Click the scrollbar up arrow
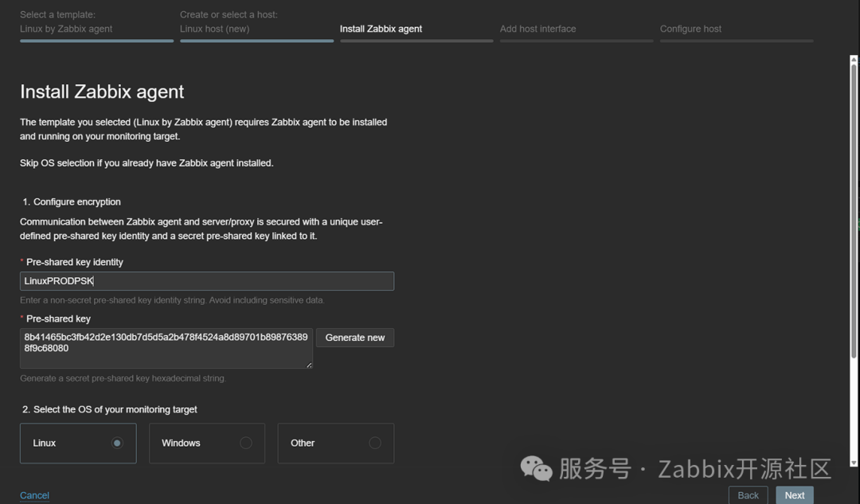 tap(854, 61)
